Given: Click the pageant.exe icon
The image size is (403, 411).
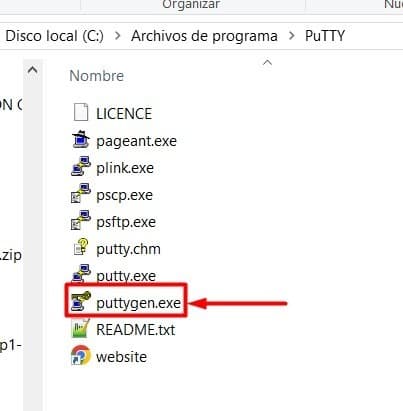Looking at the screenshot, I should pos(81,139).
